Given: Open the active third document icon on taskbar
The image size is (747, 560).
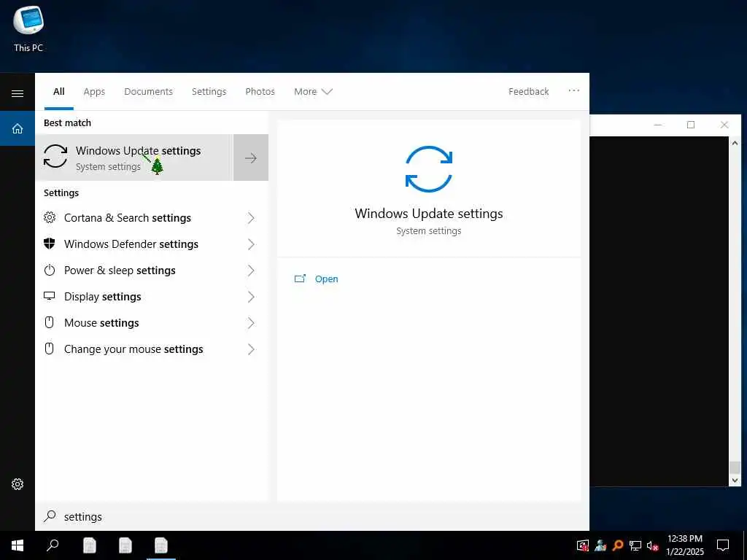Looking at the screenshot, I should [x=161, y=545].
